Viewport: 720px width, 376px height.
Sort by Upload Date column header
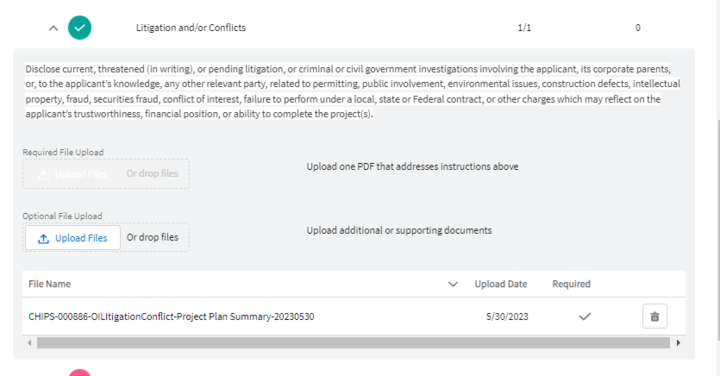(501, 284)
